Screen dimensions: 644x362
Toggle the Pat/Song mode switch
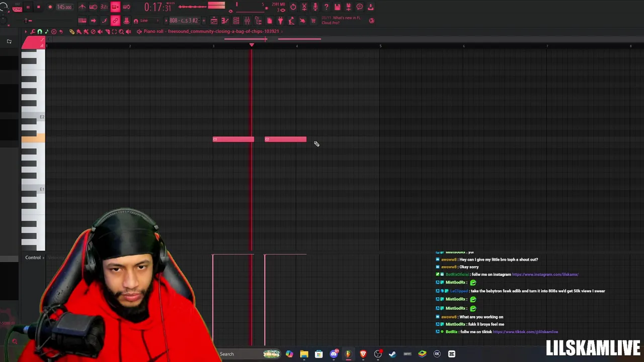click(x=17, y=7)
